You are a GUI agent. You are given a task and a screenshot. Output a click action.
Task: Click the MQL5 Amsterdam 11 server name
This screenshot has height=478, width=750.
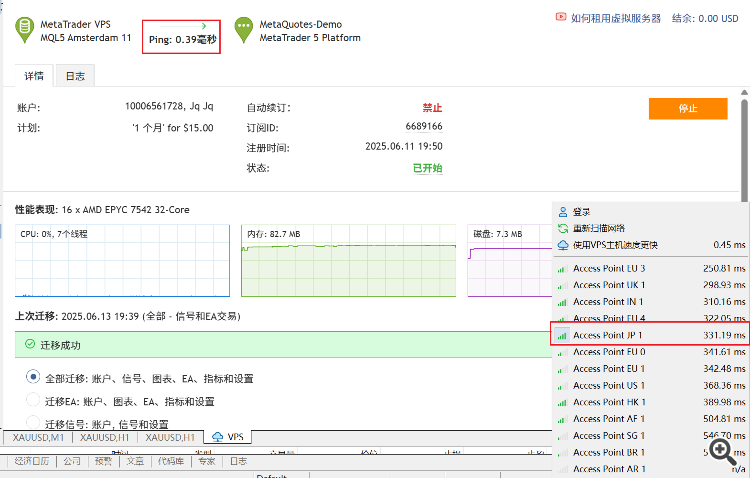pos(86,38)
